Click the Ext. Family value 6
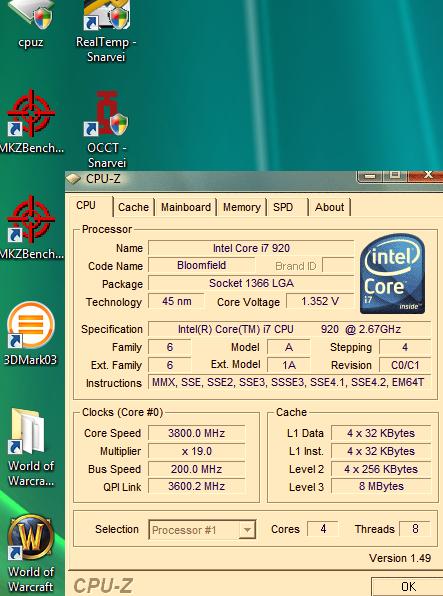 point(170,365)
